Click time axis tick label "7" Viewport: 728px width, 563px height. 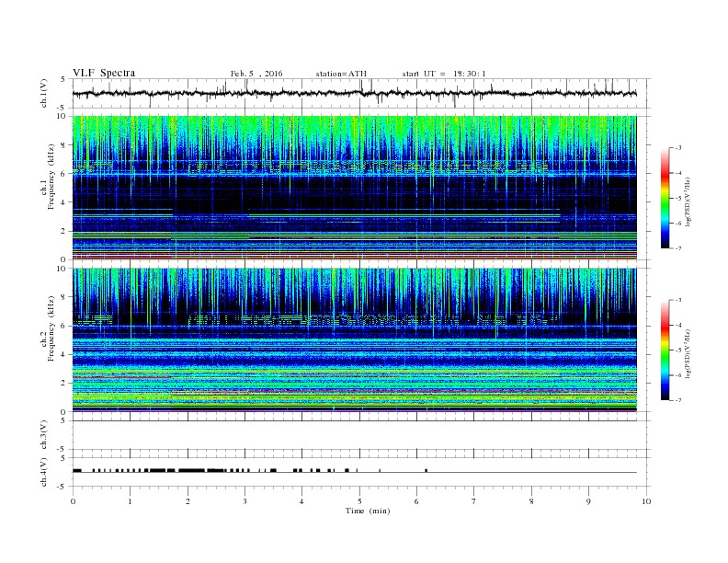point(474,501)
